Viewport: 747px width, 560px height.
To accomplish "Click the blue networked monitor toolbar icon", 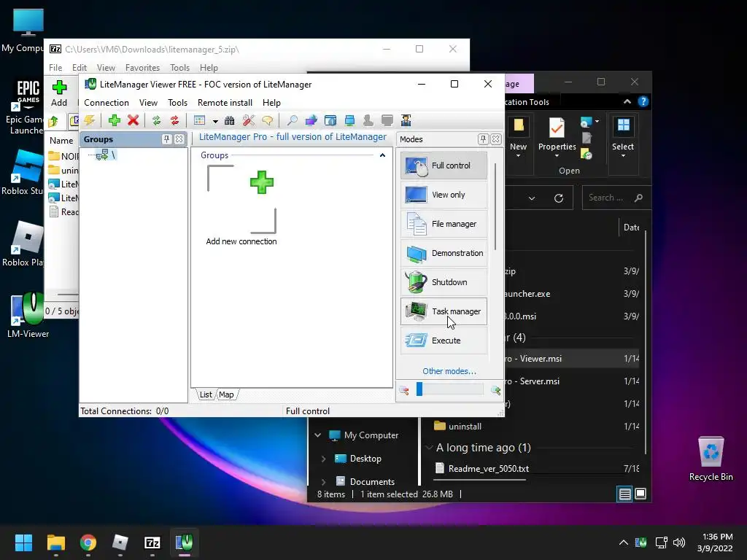I will pos(349,120).
